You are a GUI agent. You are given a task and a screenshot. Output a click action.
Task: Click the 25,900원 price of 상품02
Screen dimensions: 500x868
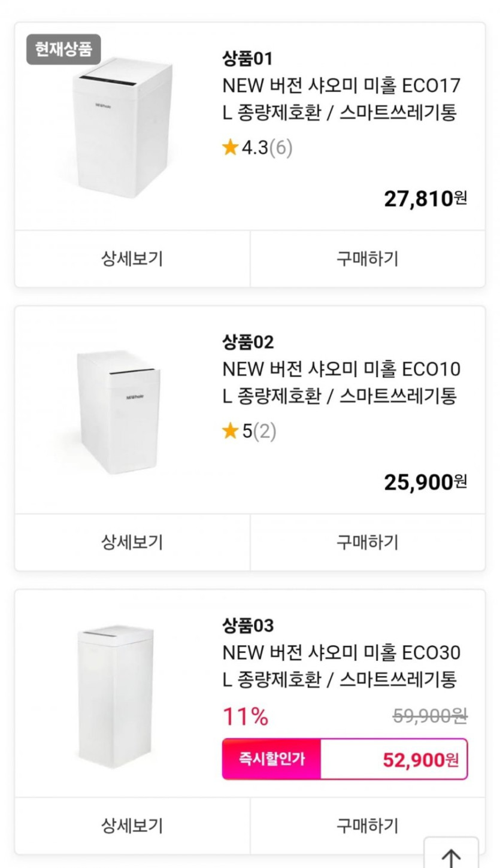pyautogui.click(x=425, y=481)
